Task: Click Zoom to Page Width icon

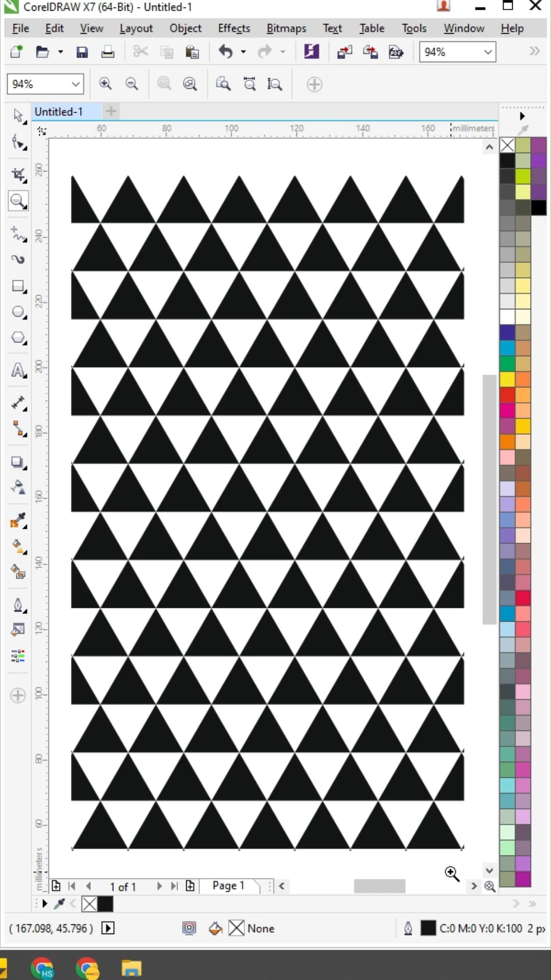Action: pos(249,84)
